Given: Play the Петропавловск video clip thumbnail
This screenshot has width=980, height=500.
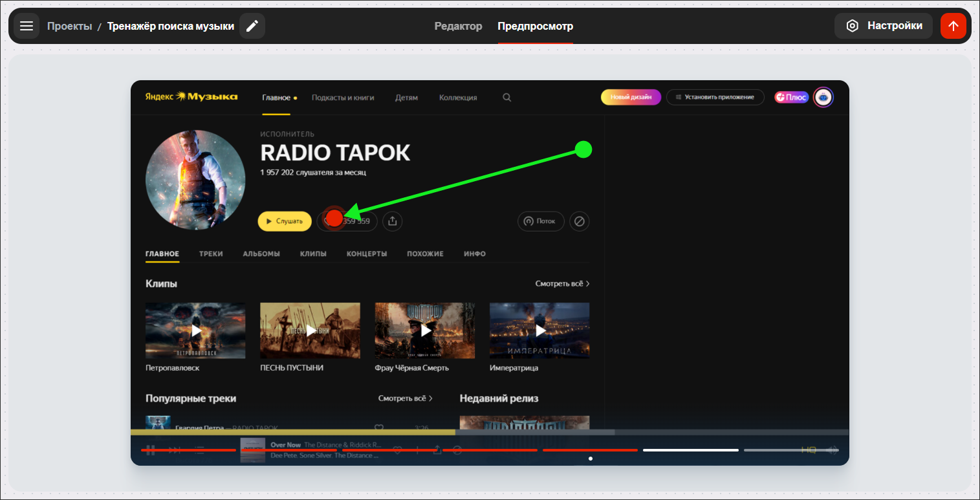Looking at the screenshot, I should (x=195, y=330).
